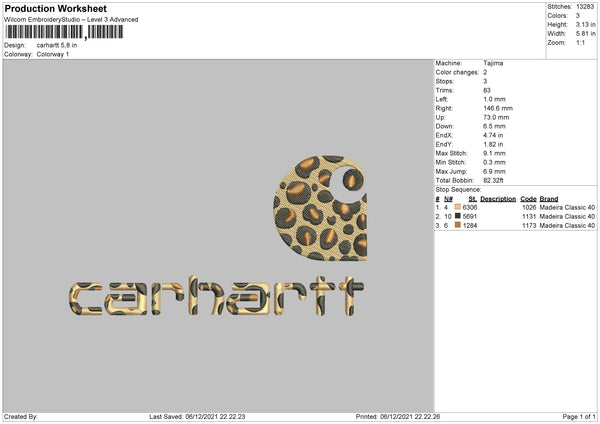The width and height of the screenshot is (600, 424).
Task: Click the barcode under the worksheet title
Action: [62, 32]
